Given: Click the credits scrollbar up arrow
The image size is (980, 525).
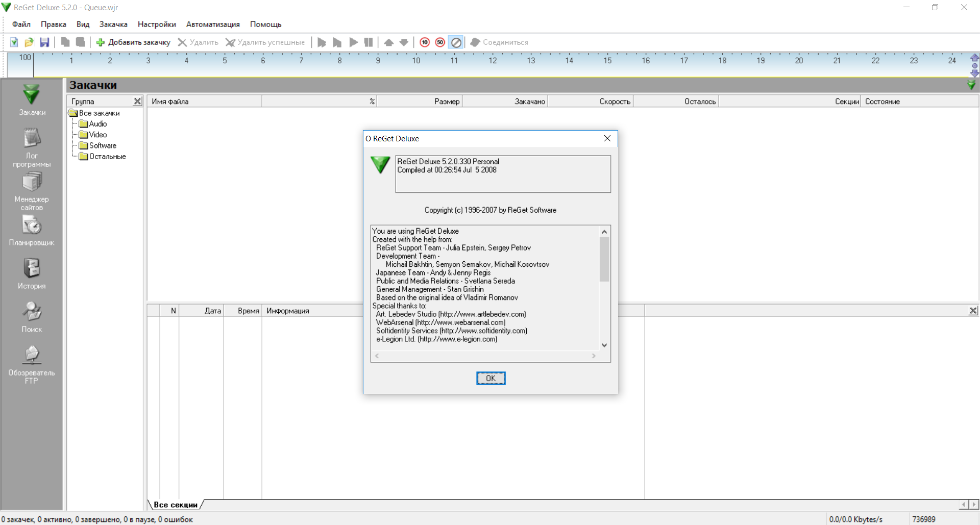Looking at the screenshot, I should coord(604,232).
